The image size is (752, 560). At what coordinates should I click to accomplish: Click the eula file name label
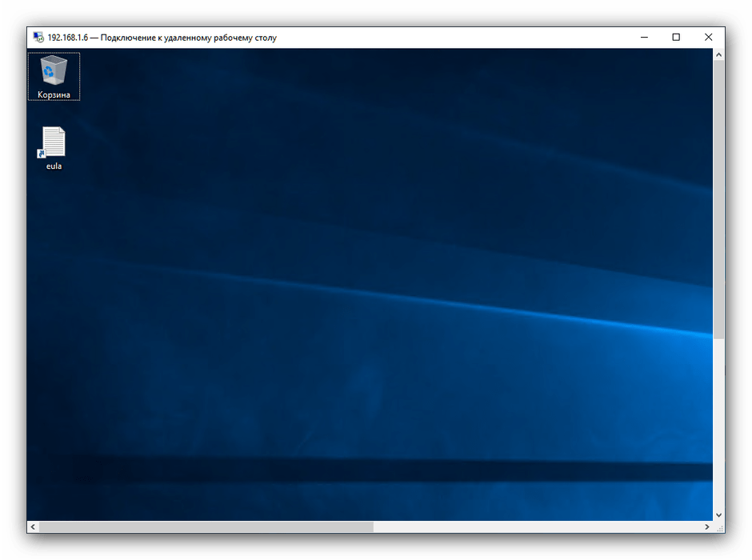[54, 166]
